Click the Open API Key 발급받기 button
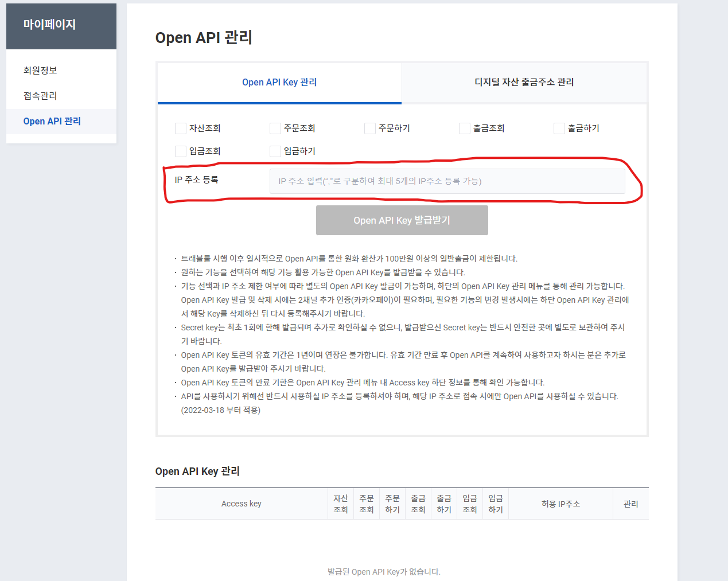Image resolution: width=728 pixels, height=581 pixels. tap(402, 220)
